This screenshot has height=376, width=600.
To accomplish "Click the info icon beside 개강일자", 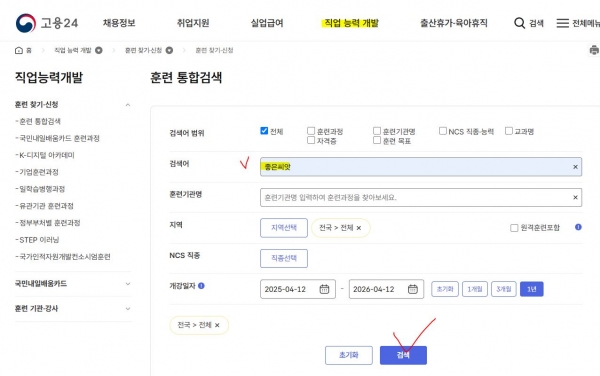I will click(x=201, y=286).
